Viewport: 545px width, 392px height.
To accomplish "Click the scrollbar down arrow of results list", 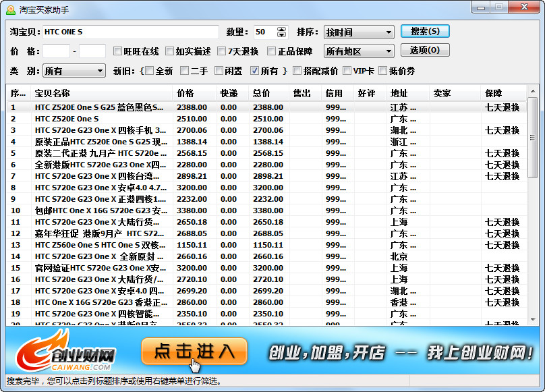I will pyautogui.click(x=532, y=320).
